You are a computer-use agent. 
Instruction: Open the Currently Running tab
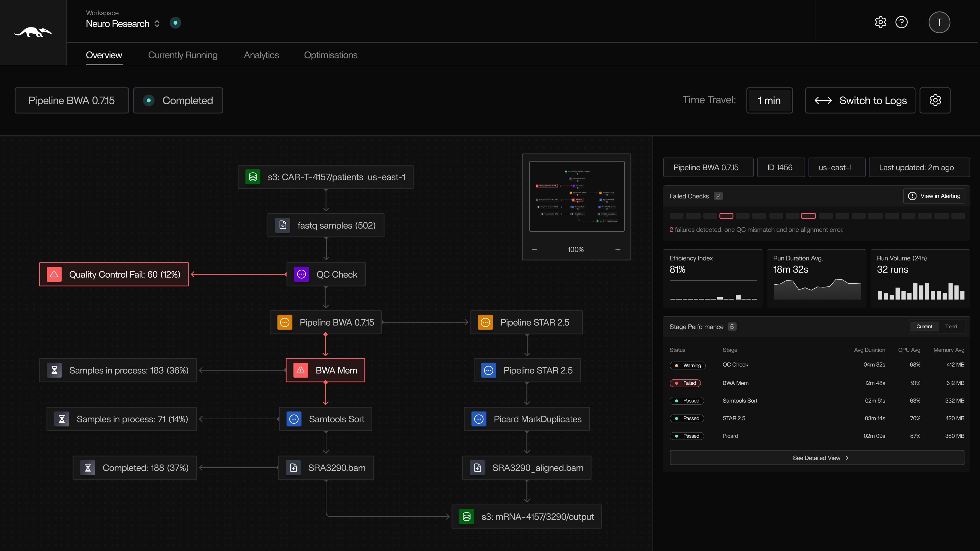183,55
